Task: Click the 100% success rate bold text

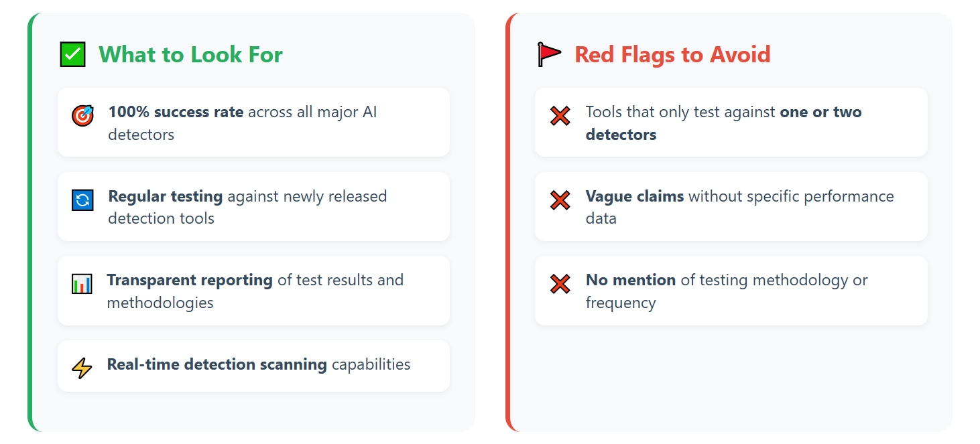Action: click(176, 112)
